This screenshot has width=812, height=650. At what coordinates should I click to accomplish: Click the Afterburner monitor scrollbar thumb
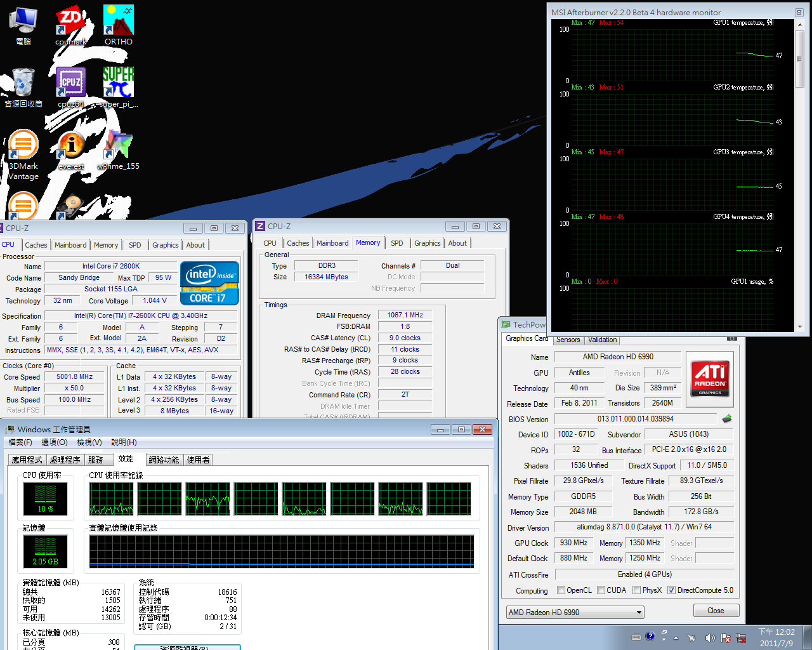point(800,58)
